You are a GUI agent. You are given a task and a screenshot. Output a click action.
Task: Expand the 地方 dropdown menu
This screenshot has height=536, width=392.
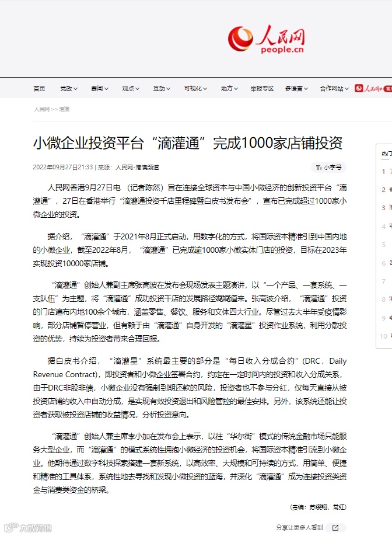click(x=229, y=89)
